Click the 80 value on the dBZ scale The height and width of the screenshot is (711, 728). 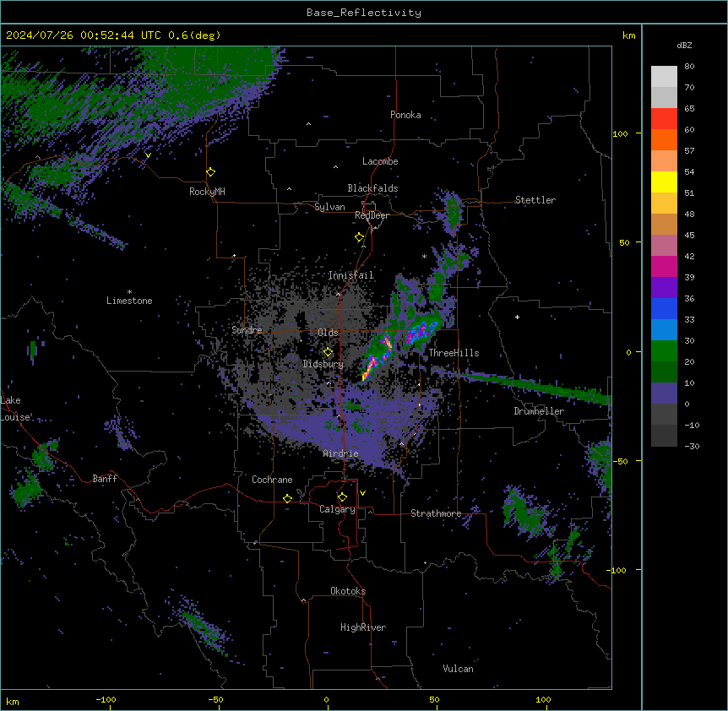click(689, 67)
